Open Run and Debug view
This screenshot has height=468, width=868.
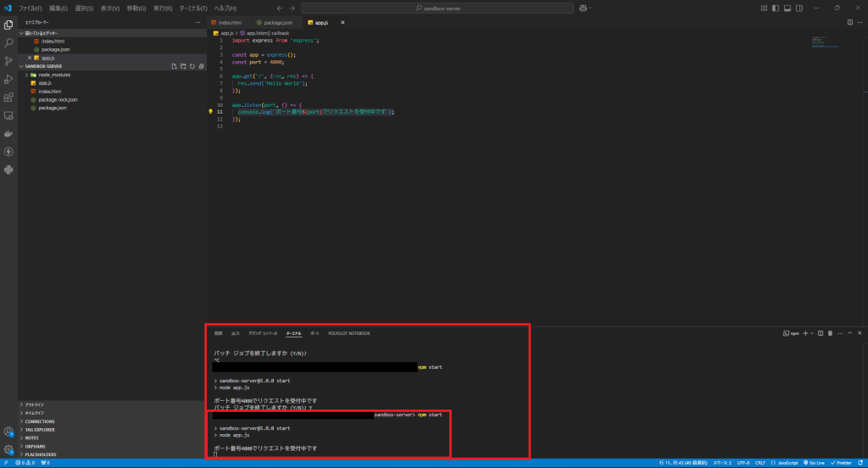coord(8,79)
